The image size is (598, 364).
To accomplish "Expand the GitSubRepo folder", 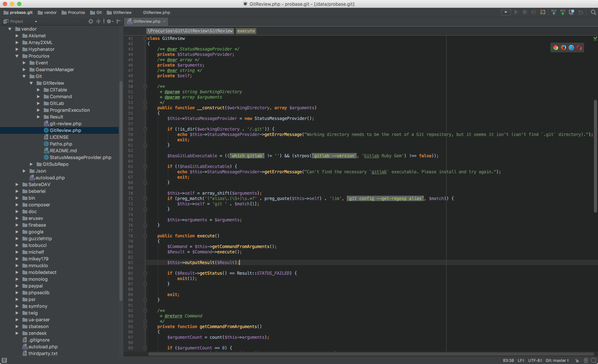I will pyautogui.click(x=31, y=164).
